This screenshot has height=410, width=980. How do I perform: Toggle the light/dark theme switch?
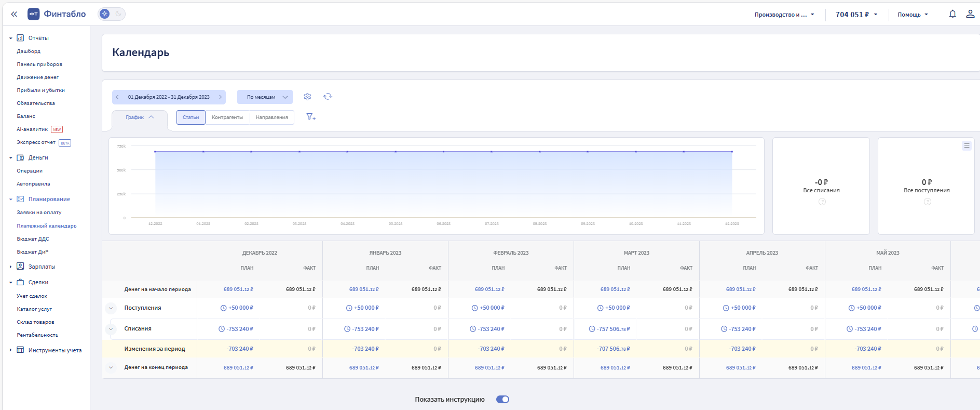(x=112, y=14)
